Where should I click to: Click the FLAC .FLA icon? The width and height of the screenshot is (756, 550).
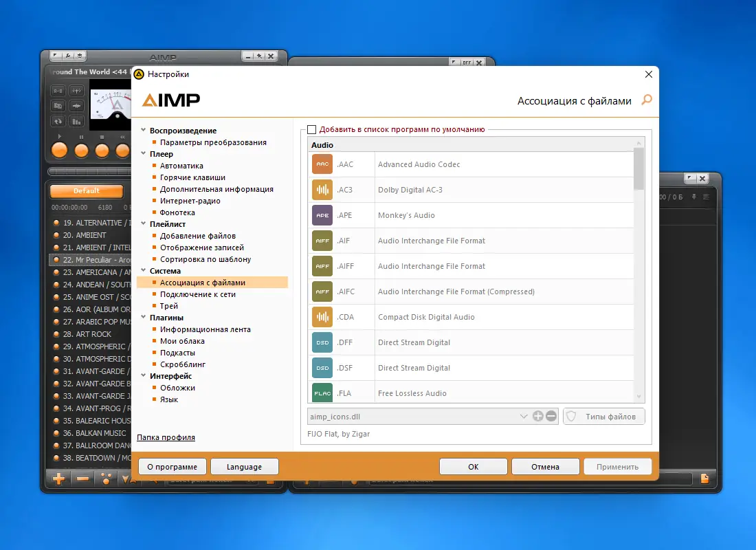pyautogui.click(x=322, y=393)
